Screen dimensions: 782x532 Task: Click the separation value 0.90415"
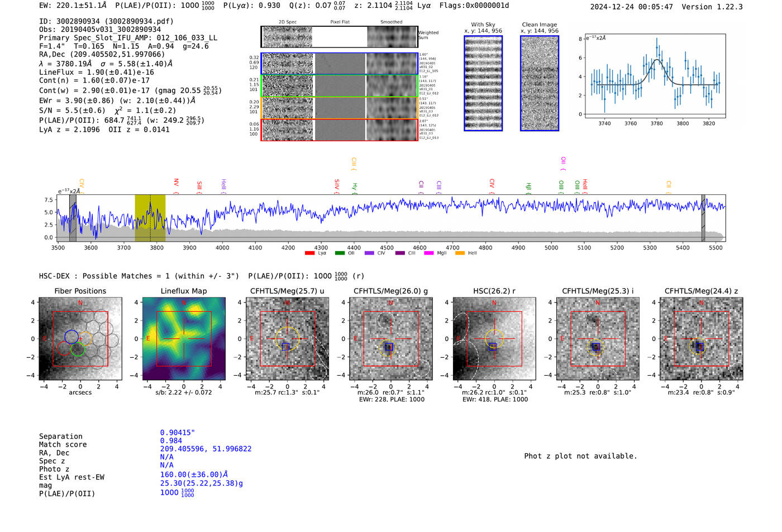tap(177, 433)
